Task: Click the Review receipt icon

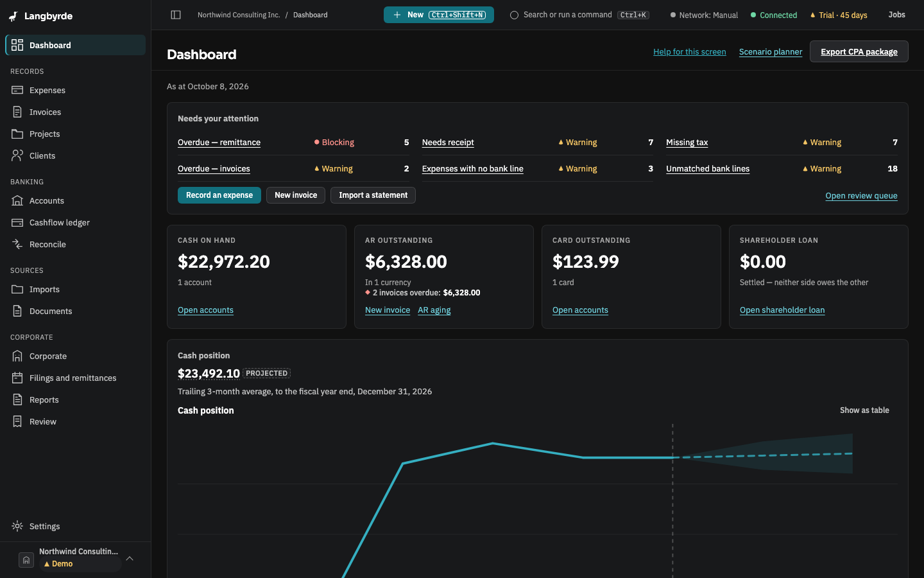Action: click(x=17, y=421)
